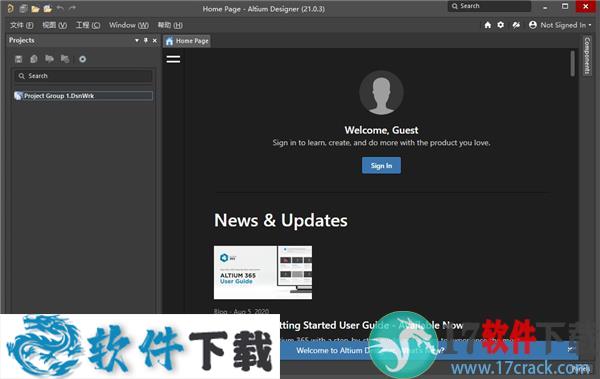Open the 帮助 (H) menu
This screenshot has height=379, width=600.
170,25
